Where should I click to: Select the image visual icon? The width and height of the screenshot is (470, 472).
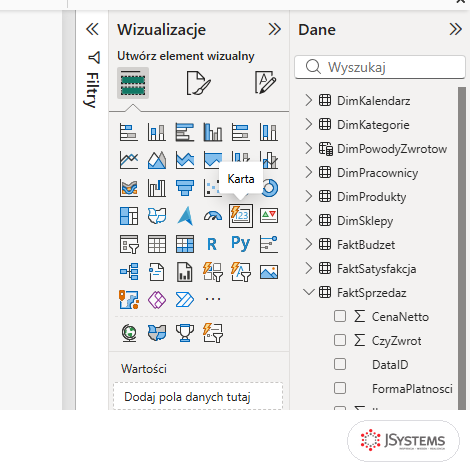click(x=269, y=272)
